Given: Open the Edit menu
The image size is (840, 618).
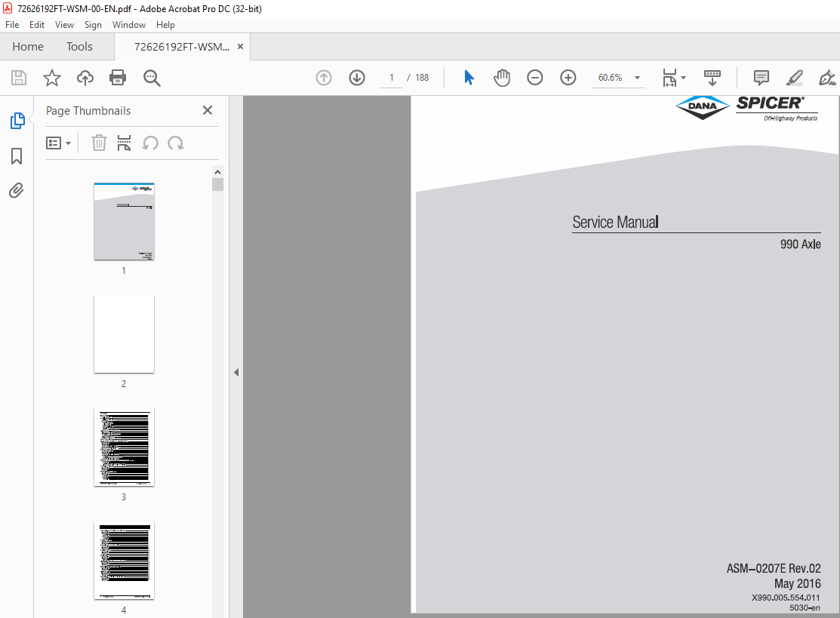Looking at the screenshot, I should coord(37,25).
